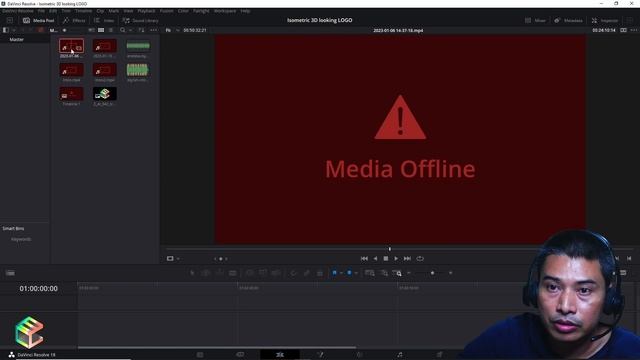This screenshot has width=640, height=360.
Task: Open timeline view options
Action: pos(11,273)
